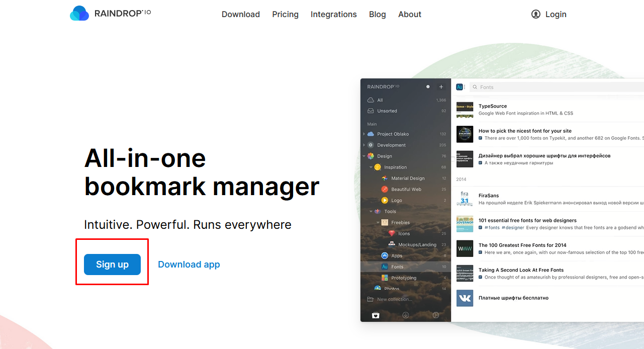The height and width of the screenshot is (349, 644).
Task: Click the Au collection icon beside search
Action: coord(459,87)
